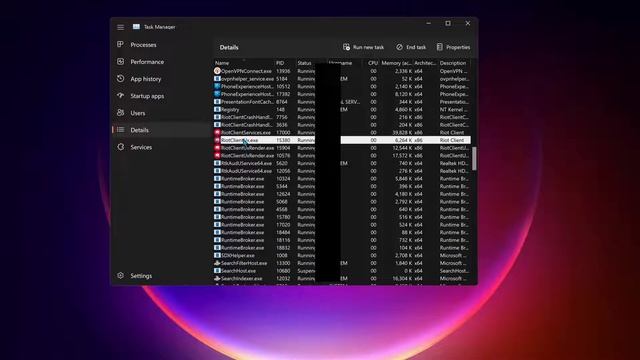Click PID cell 15780
The width and height of the screenshot is (640, 360).
[x=283, y=217]
